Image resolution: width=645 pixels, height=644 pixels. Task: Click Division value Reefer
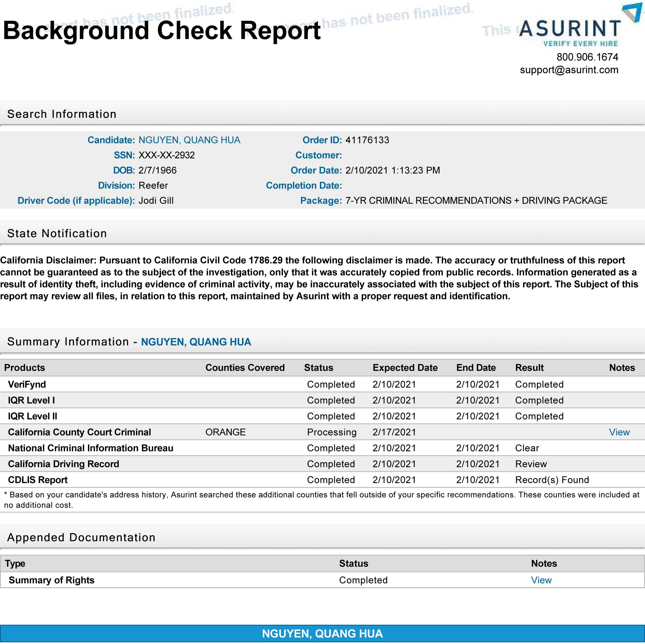[x=153, y=186]
